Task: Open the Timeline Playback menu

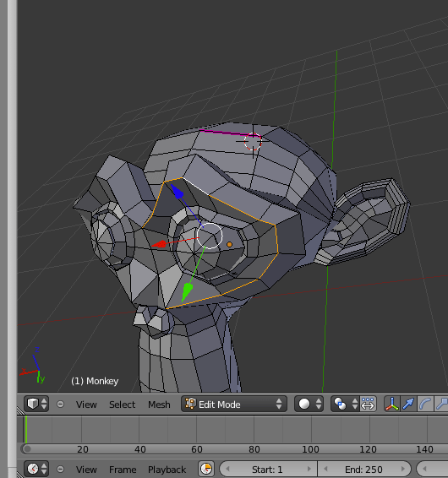Action: [167, 470]
